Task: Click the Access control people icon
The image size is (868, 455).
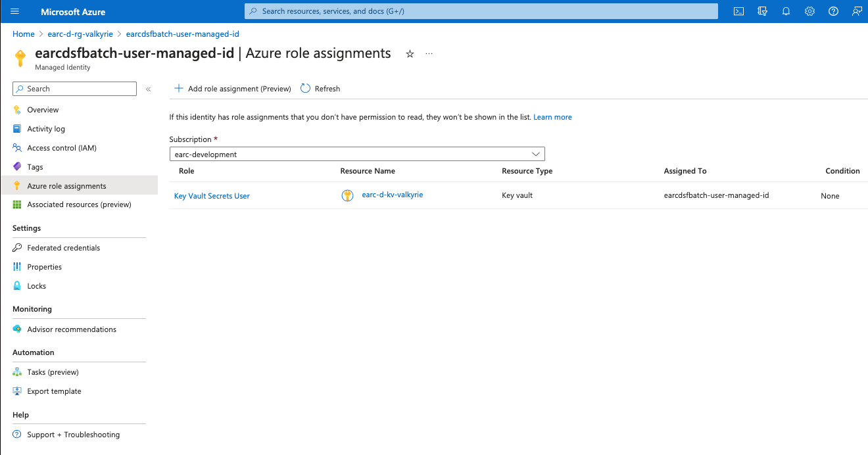Action: (17, 148)
